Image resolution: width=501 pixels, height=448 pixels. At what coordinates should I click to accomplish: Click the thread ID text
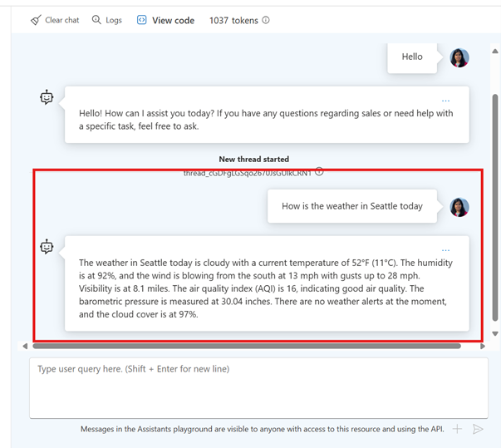248,174
